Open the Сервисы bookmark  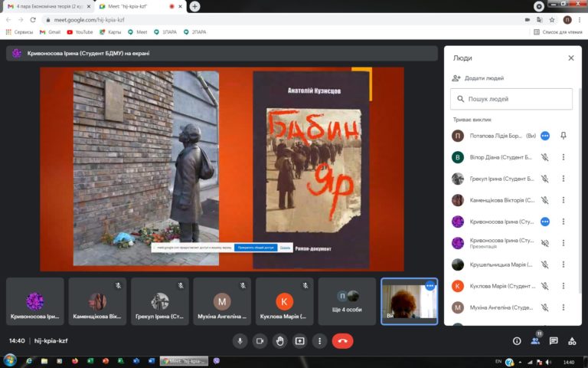pyautogui.click(x=19, y=32)
